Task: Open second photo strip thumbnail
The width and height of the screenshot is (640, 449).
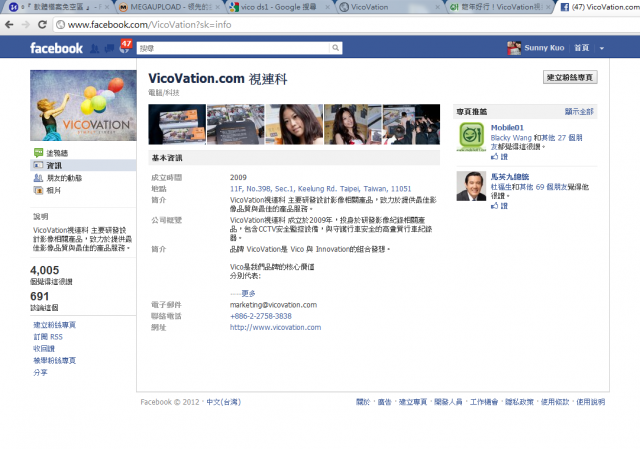Action: [x=236, y=124]
